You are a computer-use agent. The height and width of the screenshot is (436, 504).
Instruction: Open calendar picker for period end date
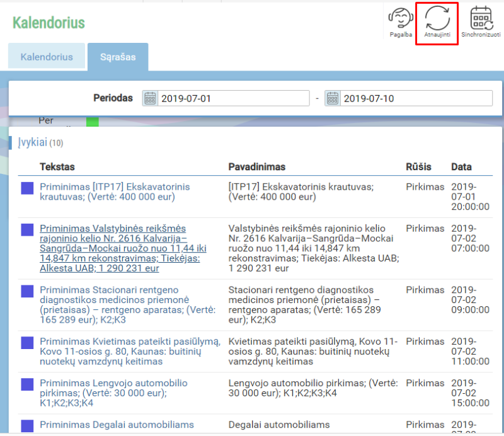point(333,98)
